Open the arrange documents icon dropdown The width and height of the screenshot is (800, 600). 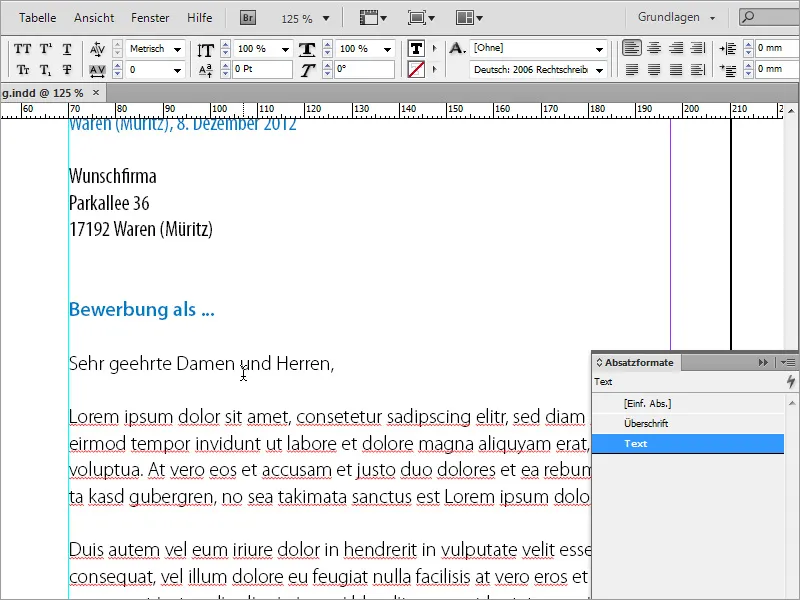pos(469,18)
